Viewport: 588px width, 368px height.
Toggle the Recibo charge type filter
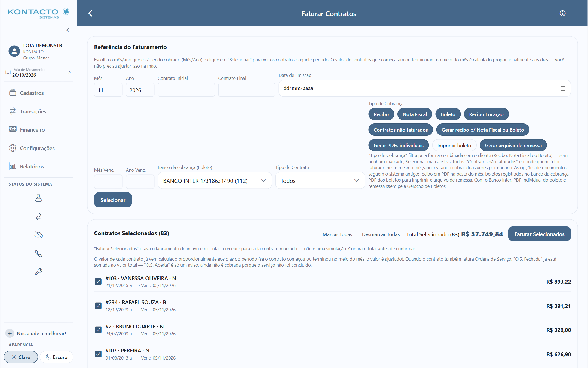(381, 114)
